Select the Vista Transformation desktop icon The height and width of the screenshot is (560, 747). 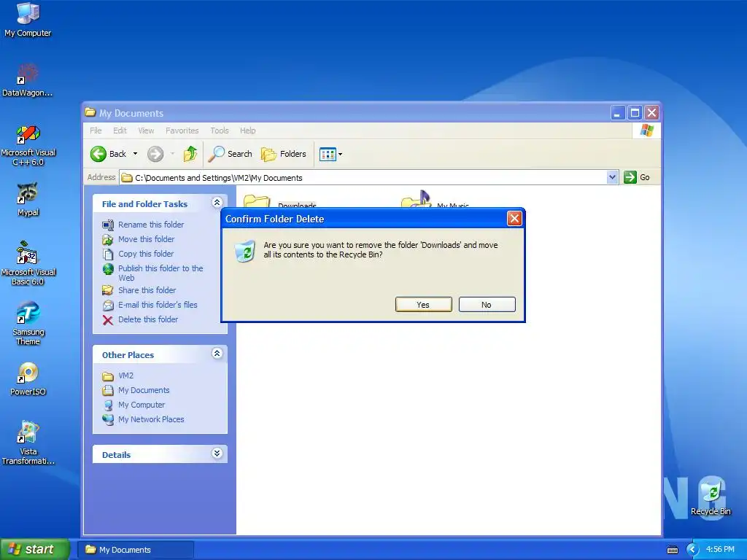pos(28,443)
